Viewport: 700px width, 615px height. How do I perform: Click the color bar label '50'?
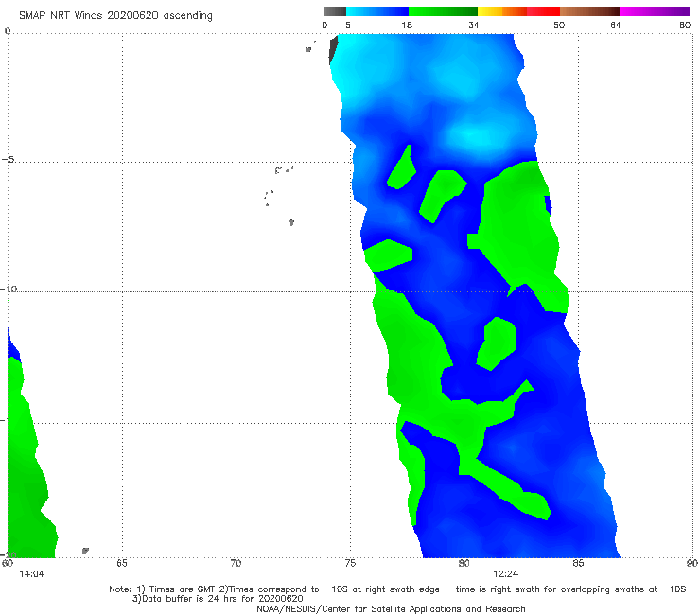[x=559, y=25]
